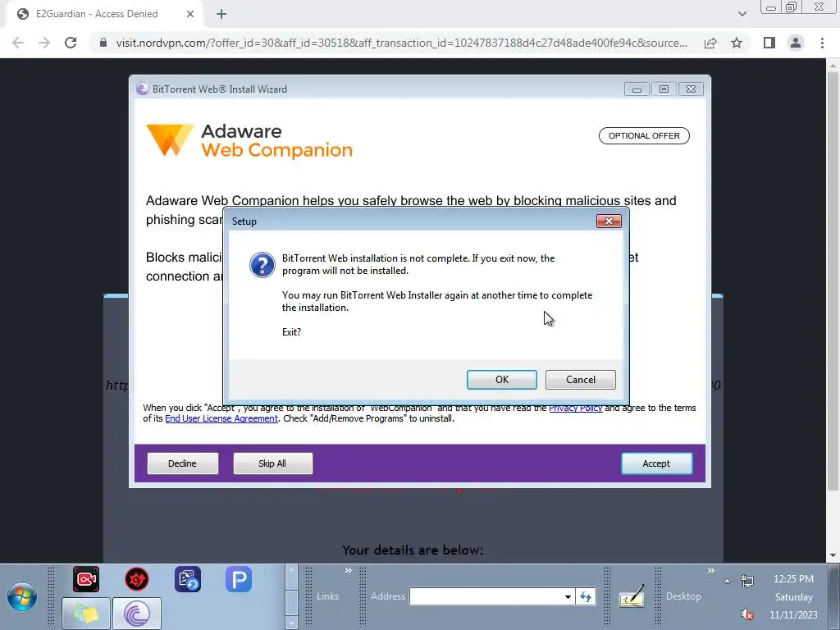Image resolution: width=840 pixels, height=630 pixels.
Task: Show hidden system tray icons
Action: (727, 581)
